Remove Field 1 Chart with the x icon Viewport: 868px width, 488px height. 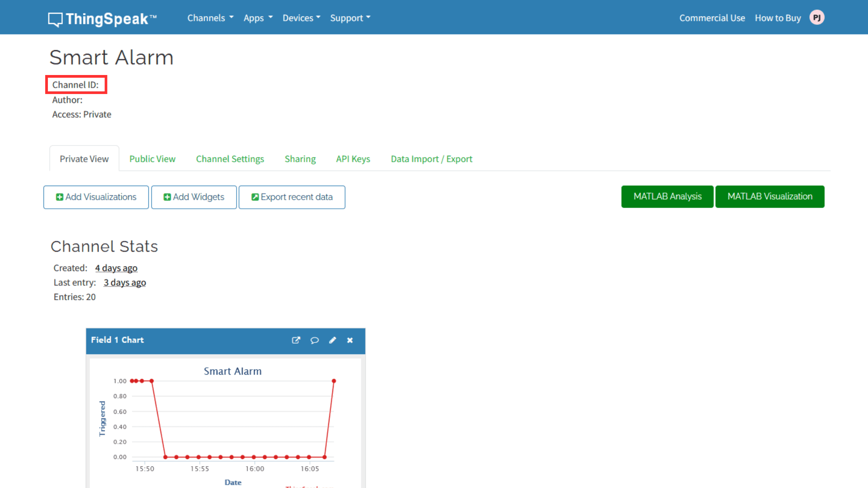click(350, 340)
